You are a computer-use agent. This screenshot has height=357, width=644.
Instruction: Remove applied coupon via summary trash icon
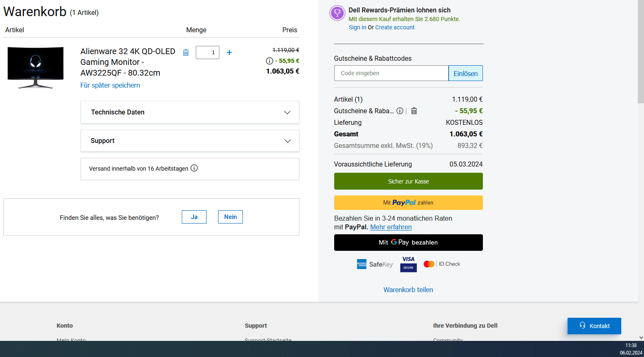414,111
